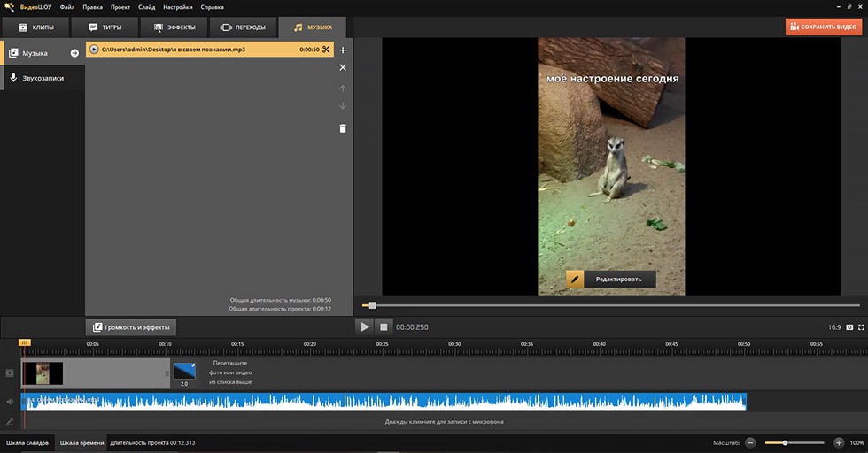Select the blue audio waveform track
Viewport: 868px width, 453px height.
point(384,402)
